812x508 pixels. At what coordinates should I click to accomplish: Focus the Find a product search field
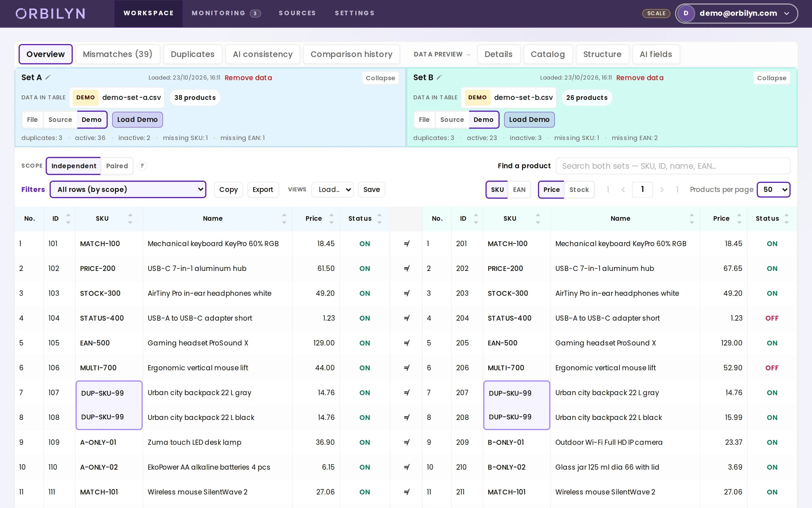(x=673, y=166)
